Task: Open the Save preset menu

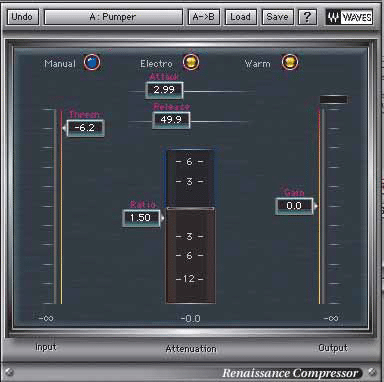Action: point(277,17)
